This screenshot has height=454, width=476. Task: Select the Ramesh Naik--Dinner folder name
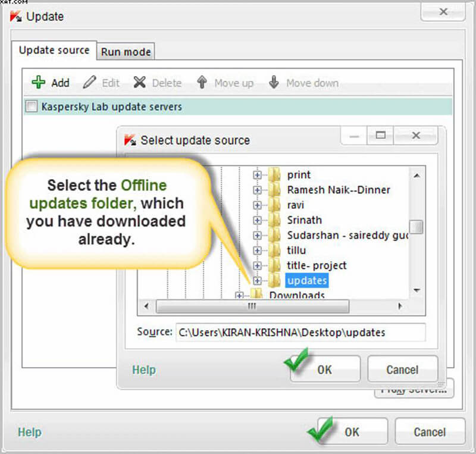(339, 190)
